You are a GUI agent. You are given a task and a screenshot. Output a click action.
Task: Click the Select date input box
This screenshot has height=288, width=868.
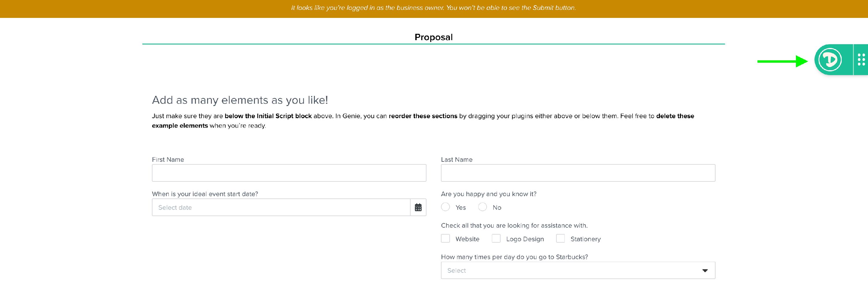(x=281, y=207)
